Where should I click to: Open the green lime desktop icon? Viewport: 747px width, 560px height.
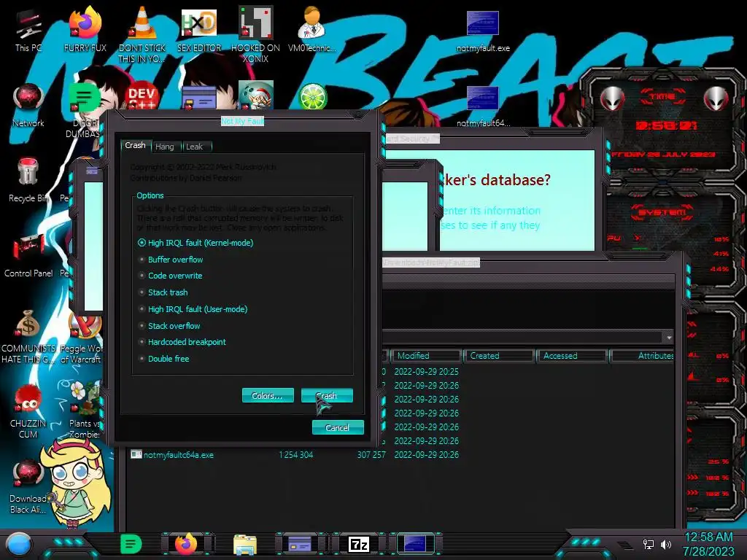(x=312, y=97)
